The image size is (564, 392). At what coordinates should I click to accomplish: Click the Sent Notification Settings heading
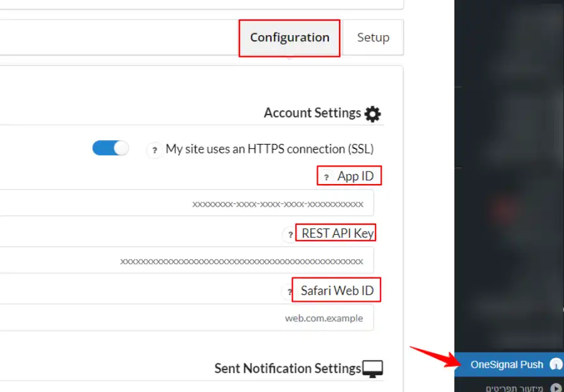click(288, 369)
